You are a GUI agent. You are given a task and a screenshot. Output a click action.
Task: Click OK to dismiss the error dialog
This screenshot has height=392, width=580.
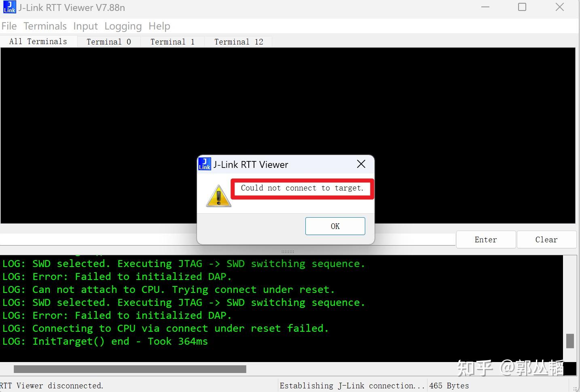pos(335,226)
